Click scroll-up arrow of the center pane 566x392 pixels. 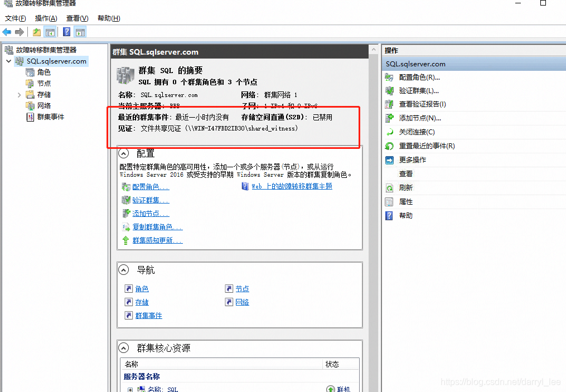pyautogui.click(x=374, y=50)
